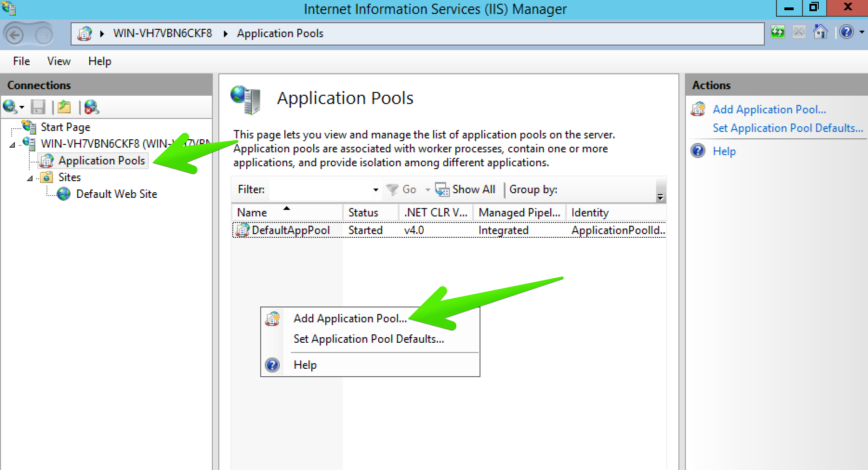Viewport: 868px width, 470px height.
Task: Click the Sites folder icon in tree
Action: tap(46, 177)
